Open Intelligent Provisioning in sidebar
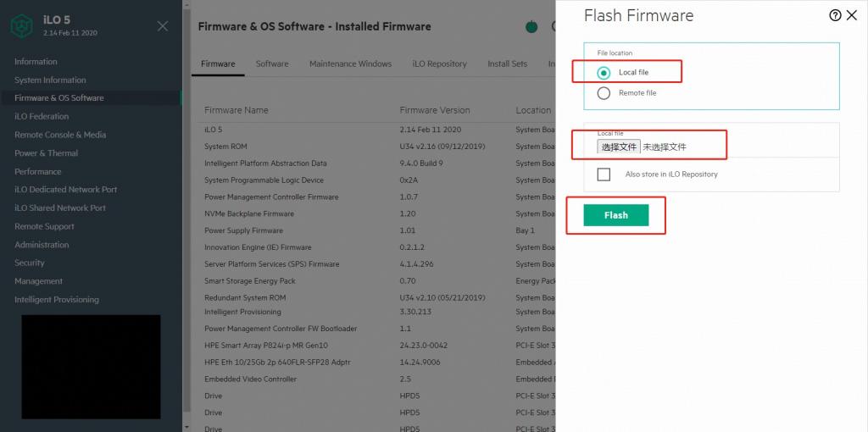This screenshot has width=868, height=432. click(x=57, y=300)
